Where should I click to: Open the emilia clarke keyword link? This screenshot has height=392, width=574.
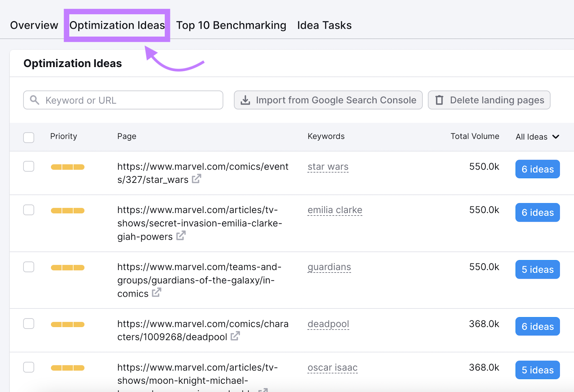334,210
